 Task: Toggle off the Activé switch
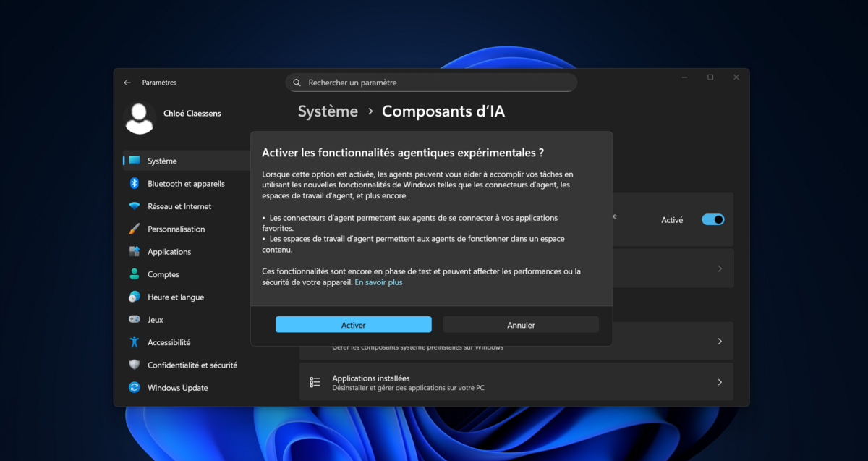[x=712, y=219]
